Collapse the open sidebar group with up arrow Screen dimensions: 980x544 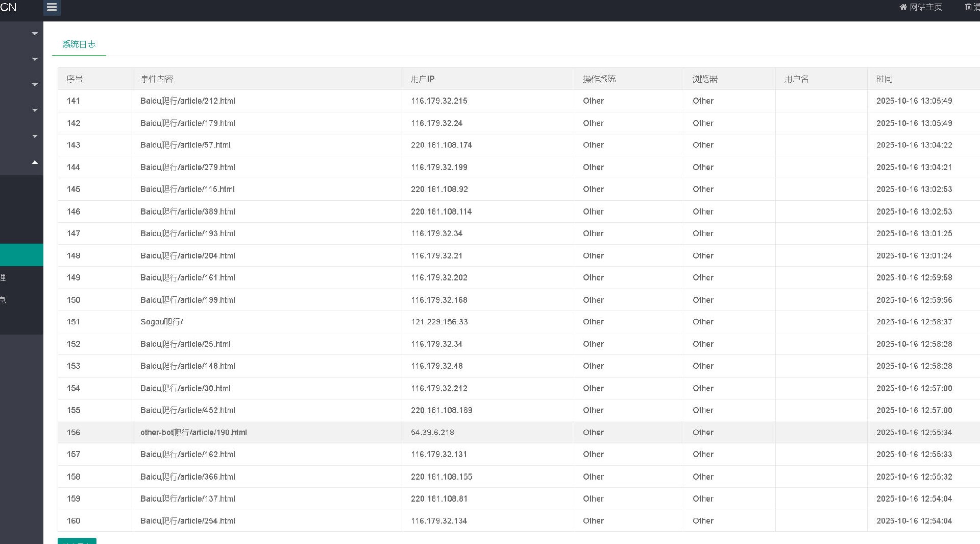(35, 162)
